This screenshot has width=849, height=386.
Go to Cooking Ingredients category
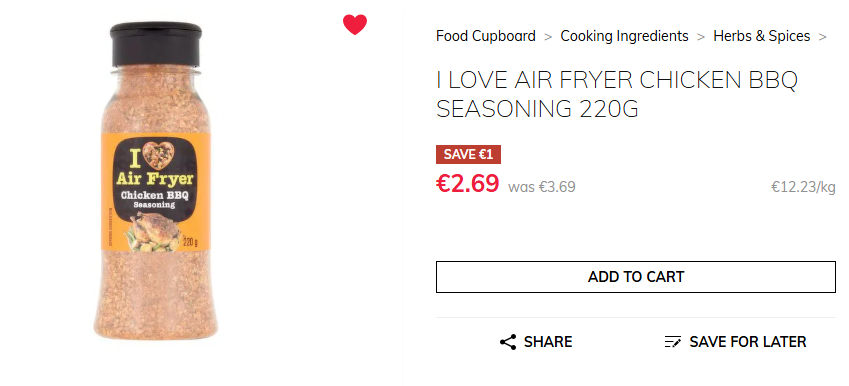coord(624,36)
